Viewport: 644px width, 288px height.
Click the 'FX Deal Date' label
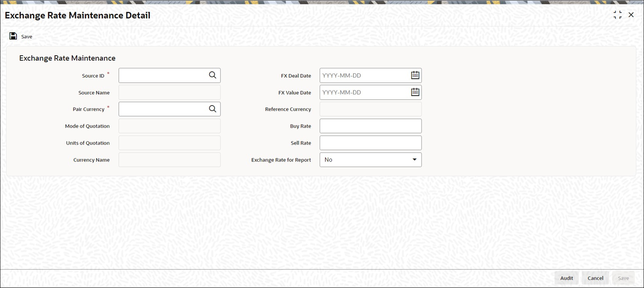click(296, 76)
